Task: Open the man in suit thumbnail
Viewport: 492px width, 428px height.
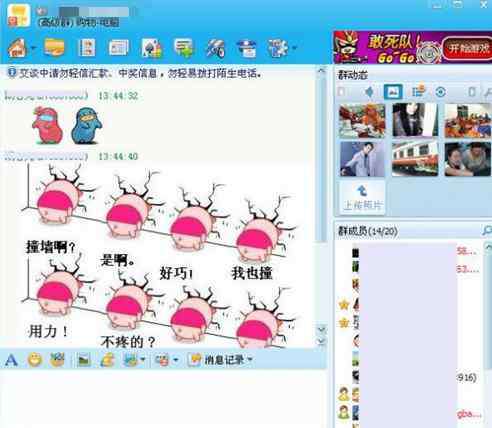Action: pos(362,159)
